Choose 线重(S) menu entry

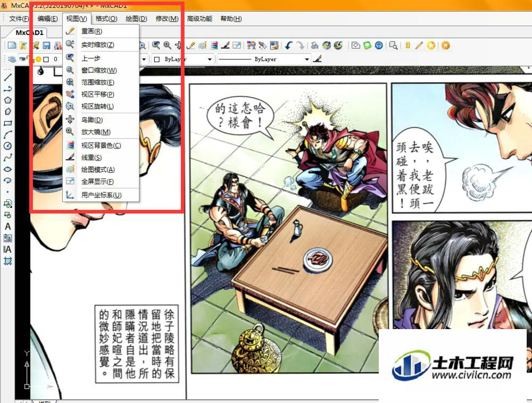coord(101,157)
